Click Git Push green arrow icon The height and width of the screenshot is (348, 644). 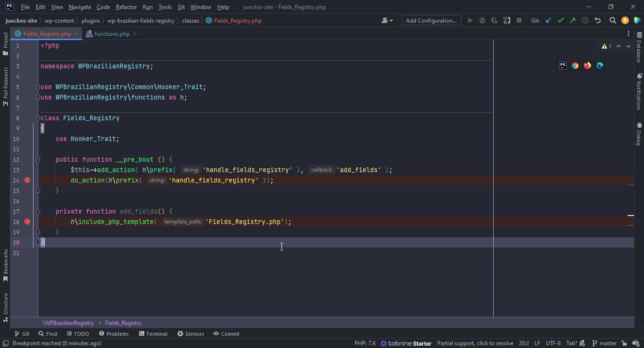coord(572,20)
